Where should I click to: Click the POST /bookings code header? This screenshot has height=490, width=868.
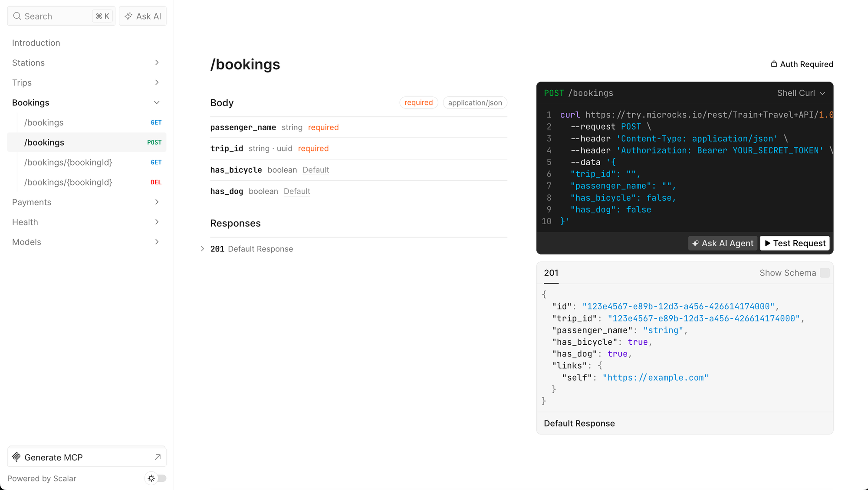tap(579, 93)
